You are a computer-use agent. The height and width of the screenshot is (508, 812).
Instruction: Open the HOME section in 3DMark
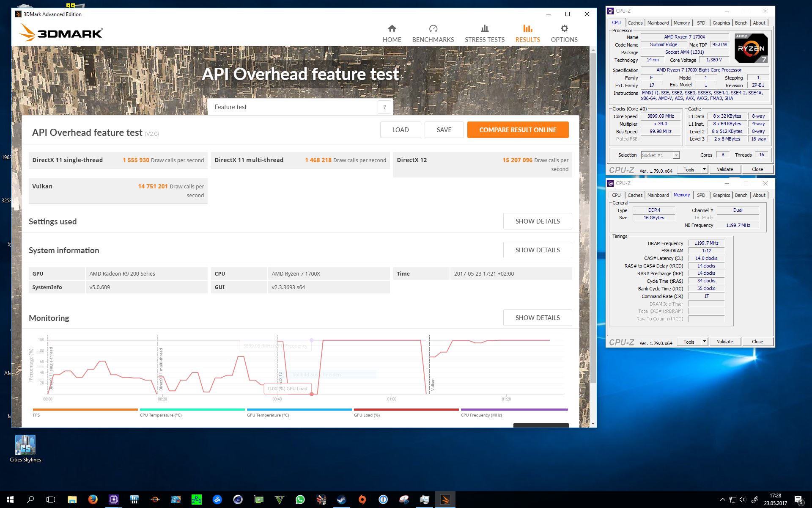[392, 33]
